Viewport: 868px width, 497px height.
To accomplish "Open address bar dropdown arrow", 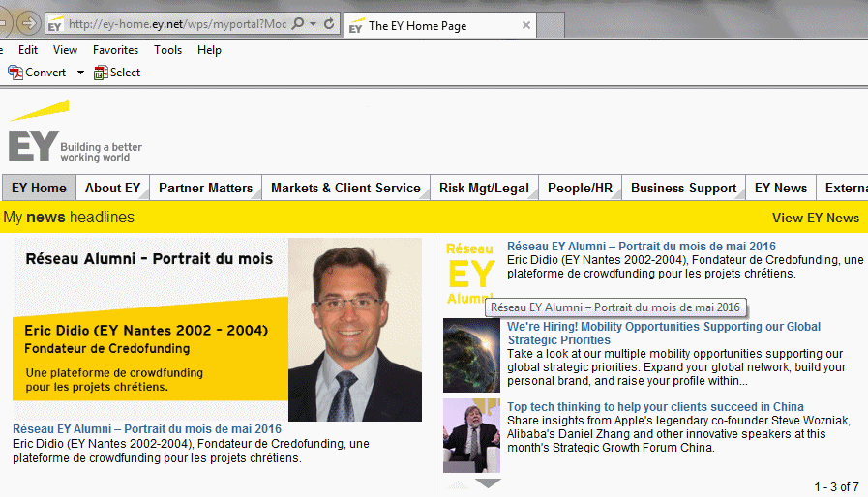I will pos(313,24).
